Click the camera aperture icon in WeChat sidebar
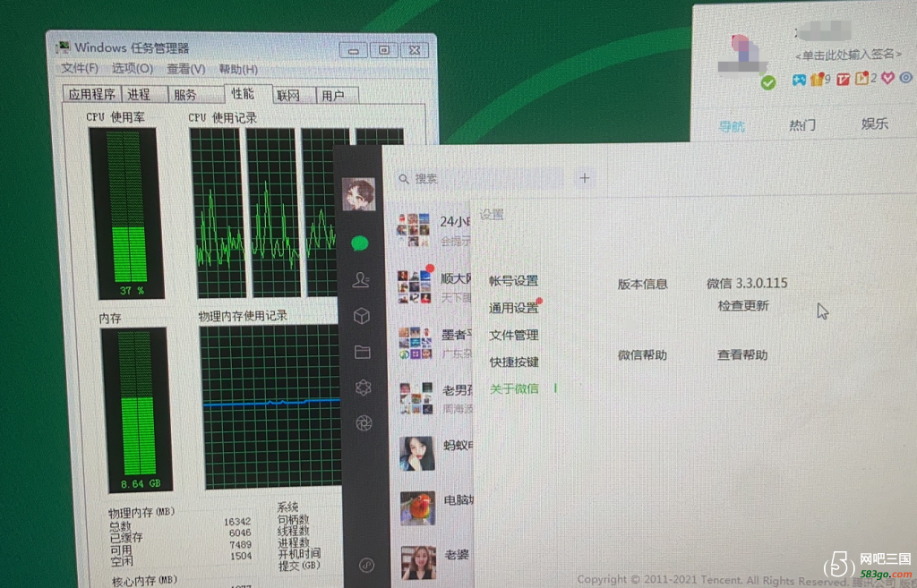This screenshot has width=917, height=588. (364, 423)
